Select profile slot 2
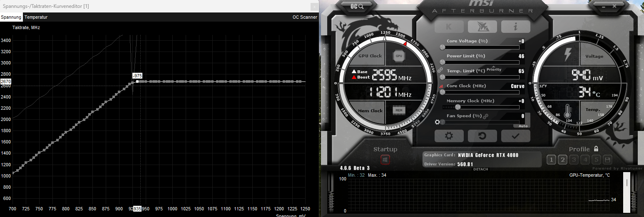This screenshot has height=217, width=644. [562, 160]
